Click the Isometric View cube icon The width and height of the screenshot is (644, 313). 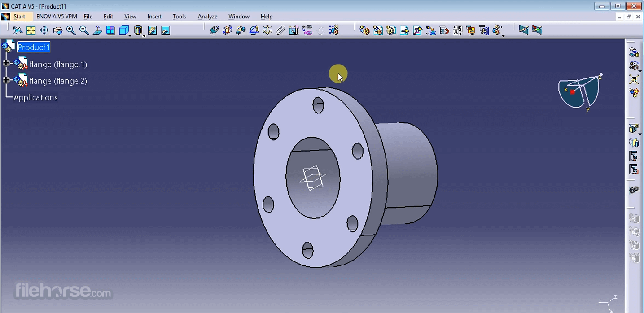click(x=123, y=30)
